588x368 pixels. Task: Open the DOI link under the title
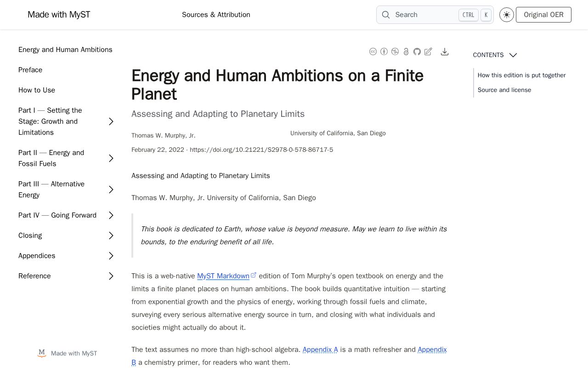coord(261,150)
